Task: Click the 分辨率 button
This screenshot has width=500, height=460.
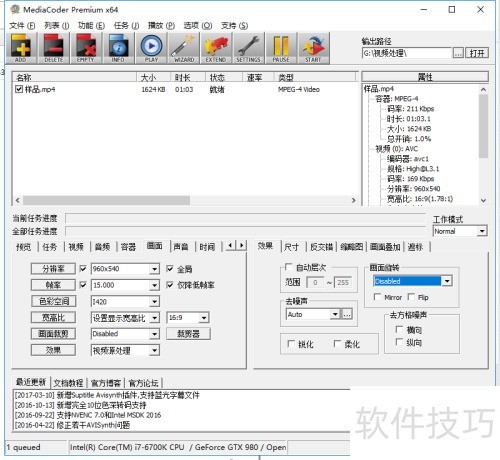Action: pyautogui.click(x=53, y=269)
